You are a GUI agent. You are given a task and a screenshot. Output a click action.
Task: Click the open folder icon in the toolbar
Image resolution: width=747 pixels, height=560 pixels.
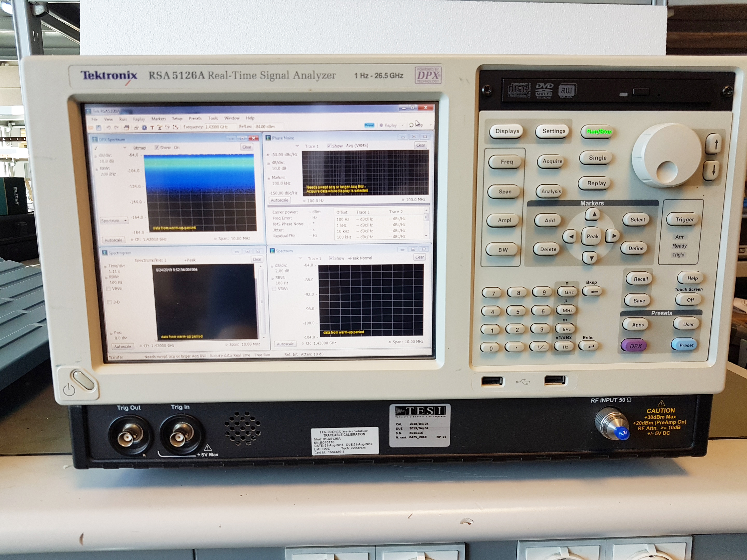(91, 128)
